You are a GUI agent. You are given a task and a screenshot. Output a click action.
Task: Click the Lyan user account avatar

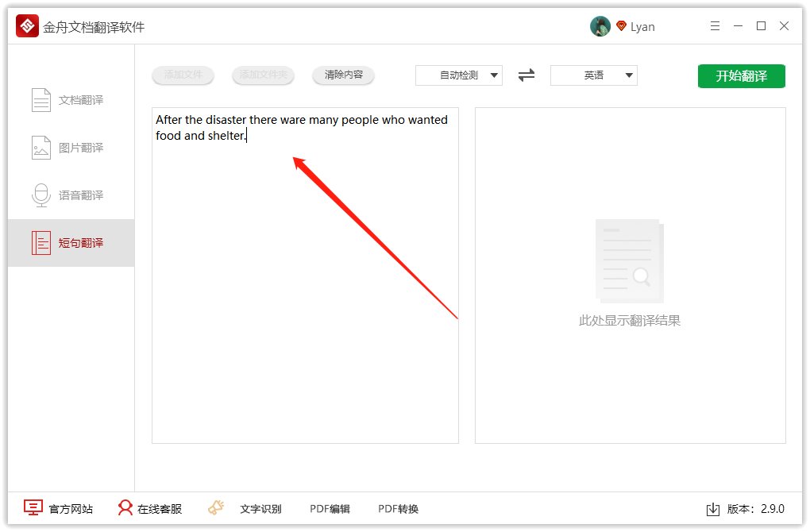[x=600, y=25]
